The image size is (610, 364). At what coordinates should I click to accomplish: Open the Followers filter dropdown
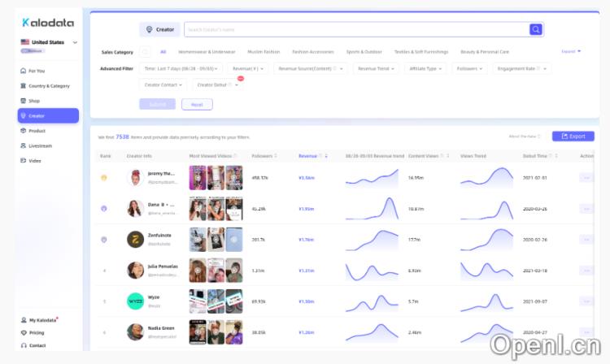click(469, 69)
